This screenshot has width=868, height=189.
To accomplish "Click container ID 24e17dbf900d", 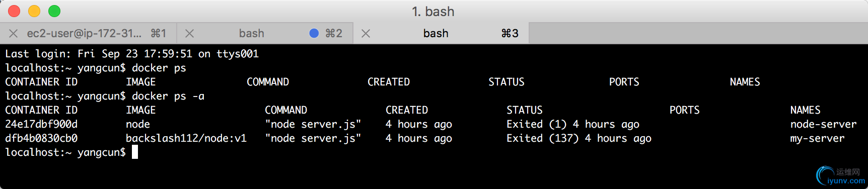I will coord(41,124).
